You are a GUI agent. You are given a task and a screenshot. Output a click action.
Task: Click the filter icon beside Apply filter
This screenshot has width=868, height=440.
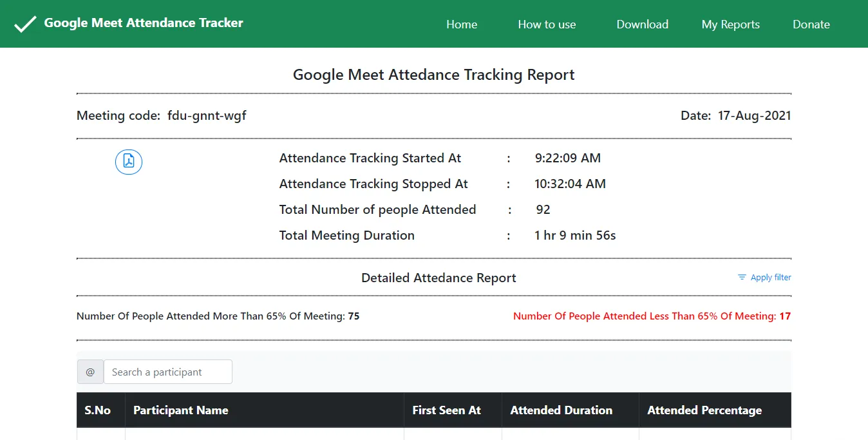741,277
